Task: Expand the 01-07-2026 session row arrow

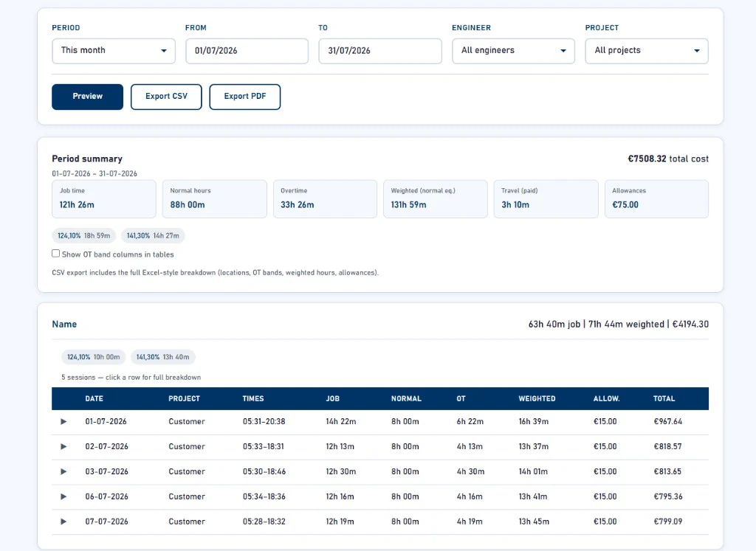Action: pos(63,421)
